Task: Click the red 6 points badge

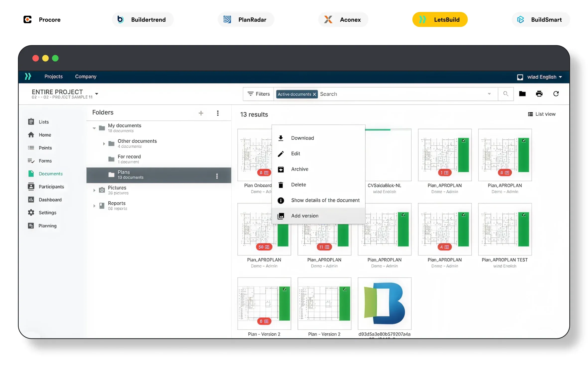Action: click(264, 321)
